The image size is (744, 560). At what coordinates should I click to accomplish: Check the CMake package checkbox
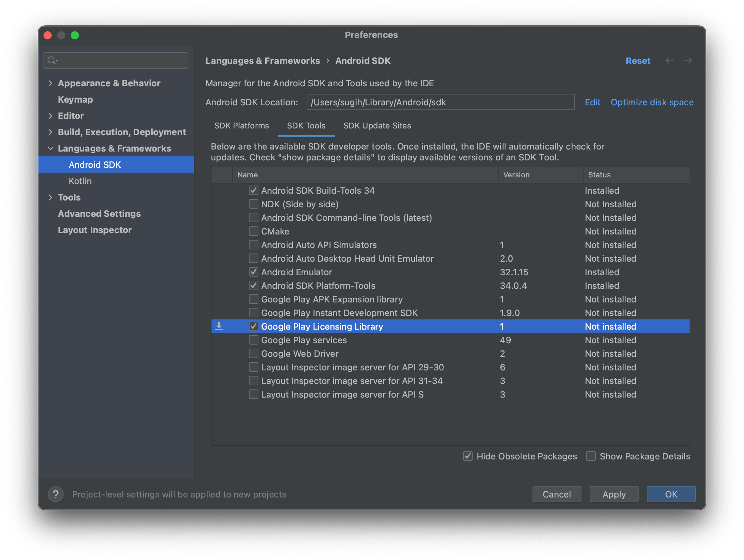coord(253,231)
